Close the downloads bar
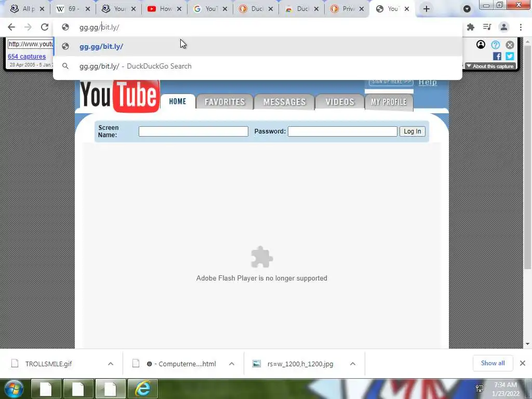Screen dimensions: 532x399 pyautogui.click(x=523, y=363)
